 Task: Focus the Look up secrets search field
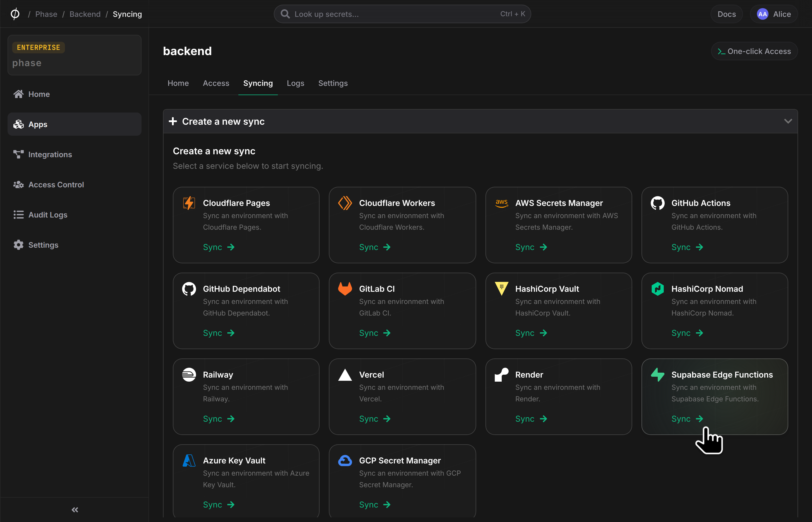tap(402, 14)
